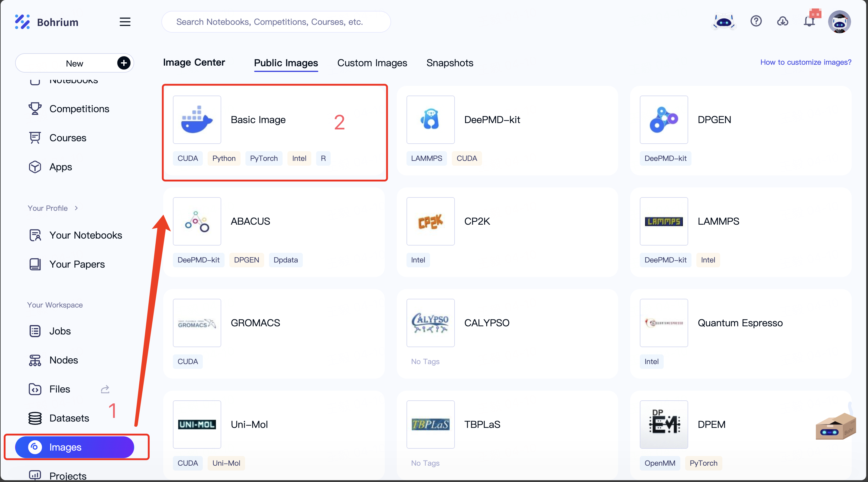Click the DPGEN tag on ABACUS card
The width and height of the screenshot is (868, 482).
pos(246,260)
